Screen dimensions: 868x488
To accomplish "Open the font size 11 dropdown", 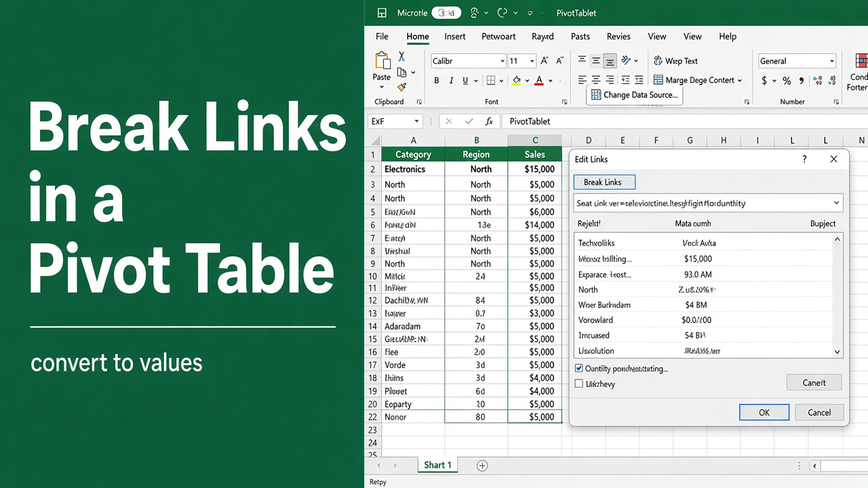I will (532, 61).
